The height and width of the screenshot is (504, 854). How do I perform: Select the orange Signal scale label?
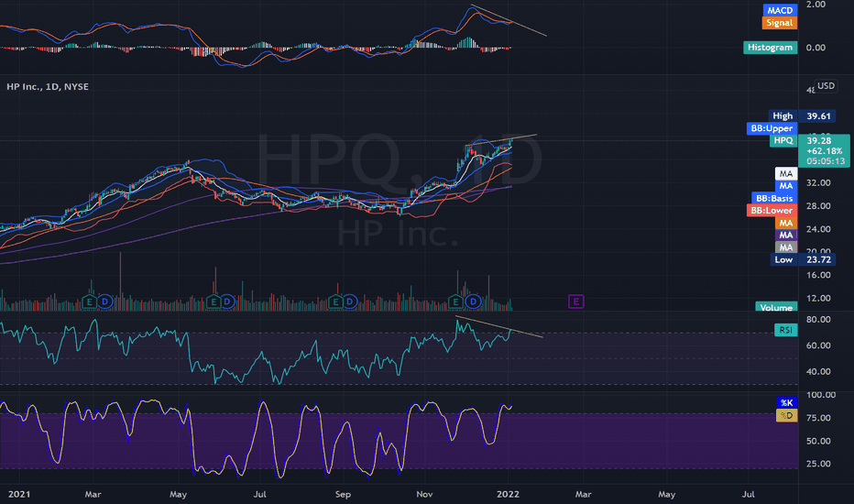point(780,23)
